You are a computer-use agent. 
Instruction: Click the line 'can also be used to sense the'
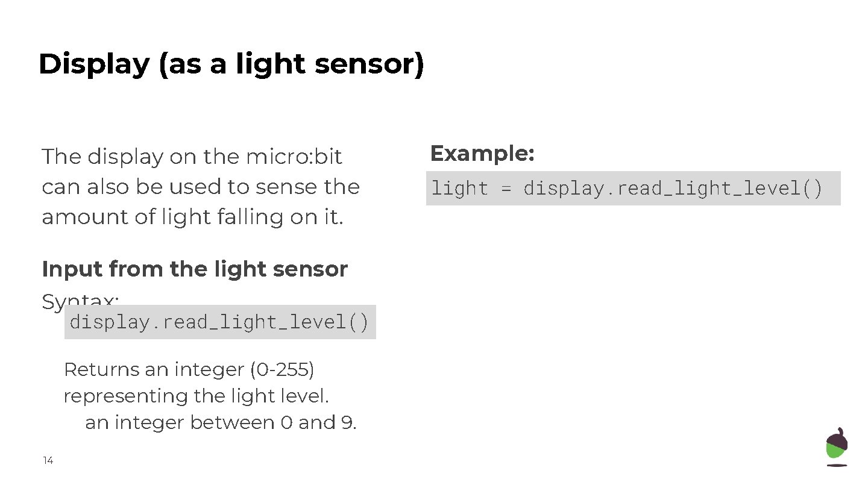point(200,187)
